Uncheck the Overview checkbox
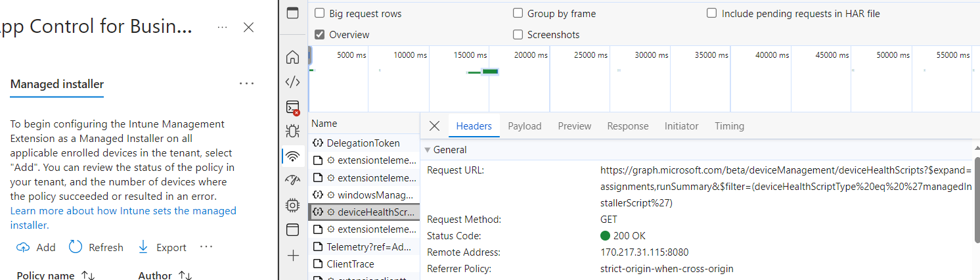Image resolution: width=980 pixels, height=280 pixels. (319, 34)
